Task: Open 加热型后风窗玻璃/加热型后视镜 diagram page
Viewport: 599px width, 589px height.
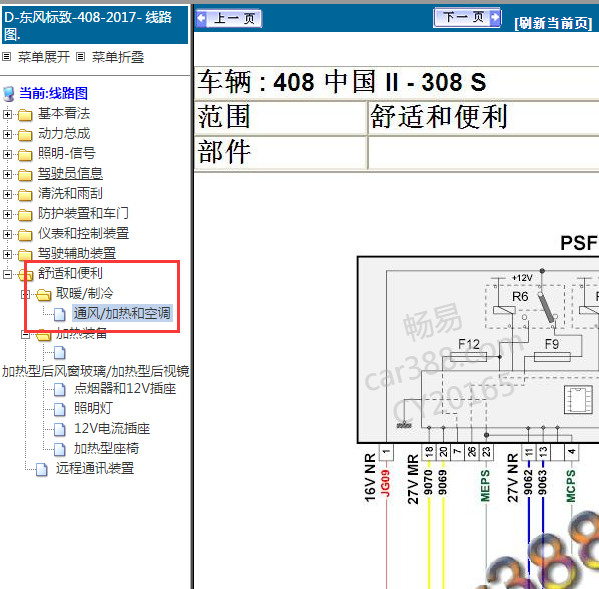Action: pos(96,371)
